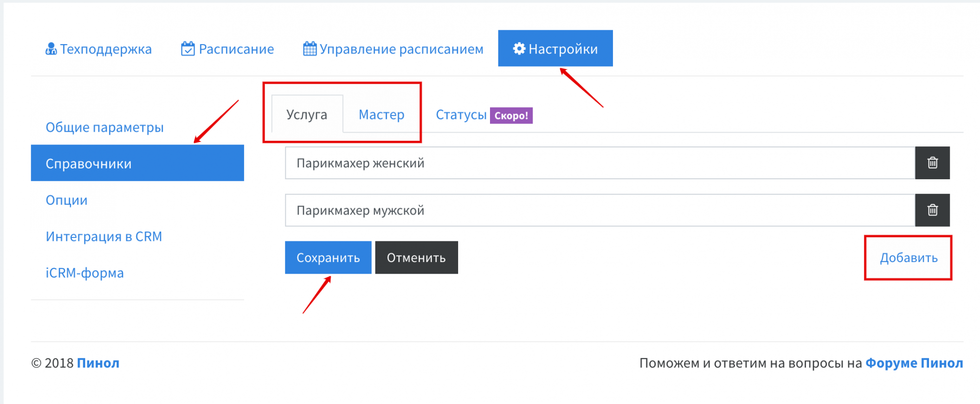
Task: Click the Настройки gear icon
Action: tap(519, 48)
